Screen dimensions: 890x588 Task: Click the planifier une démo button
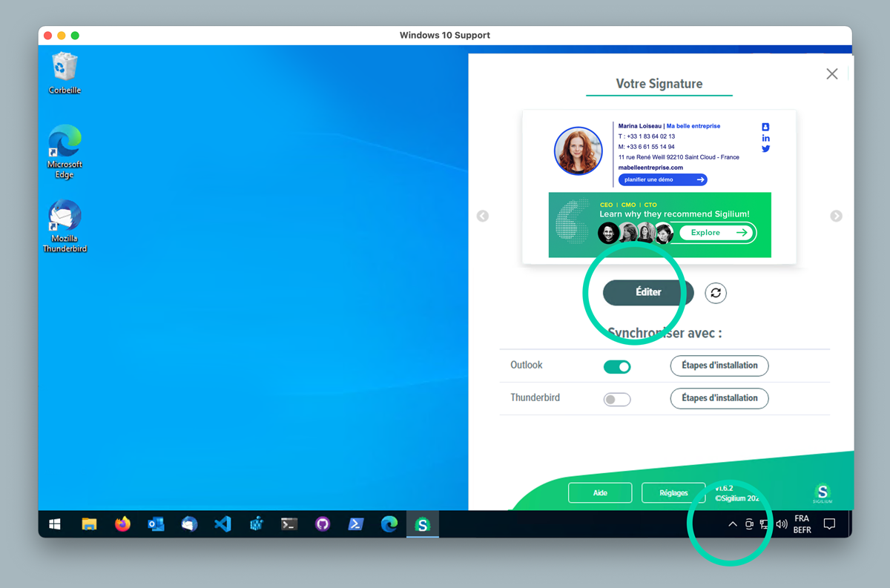pos(662,179)
